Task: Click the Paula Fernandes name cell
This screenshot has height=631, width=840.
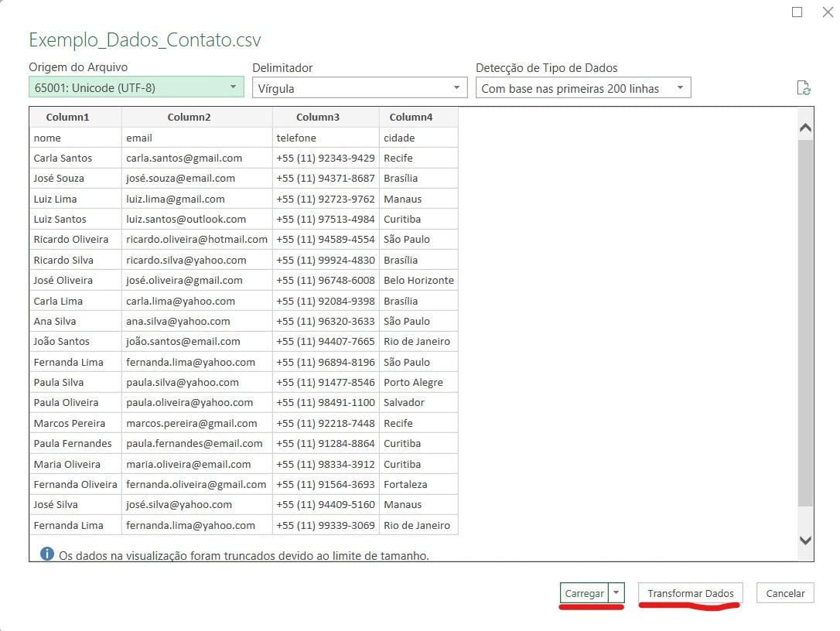Action: [x=76, y=444]
